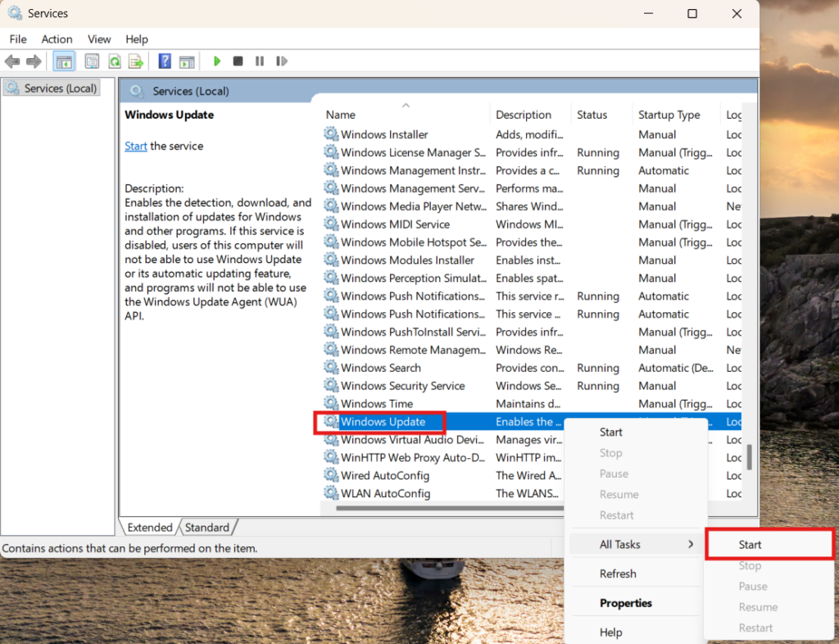Image resolution: width=839 pixels, height=644 pixels.
Task: Click the horizontal scrollbar under services list
Action: click(450, 508)
